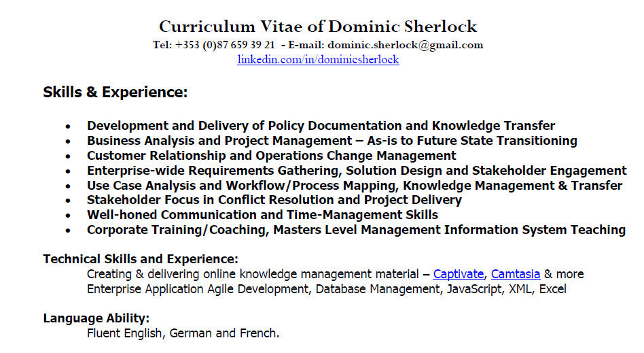The width and height of the screenshot is (644, 353).
Task: Click the Fluent English, German and French line
Action: (183, 333)
